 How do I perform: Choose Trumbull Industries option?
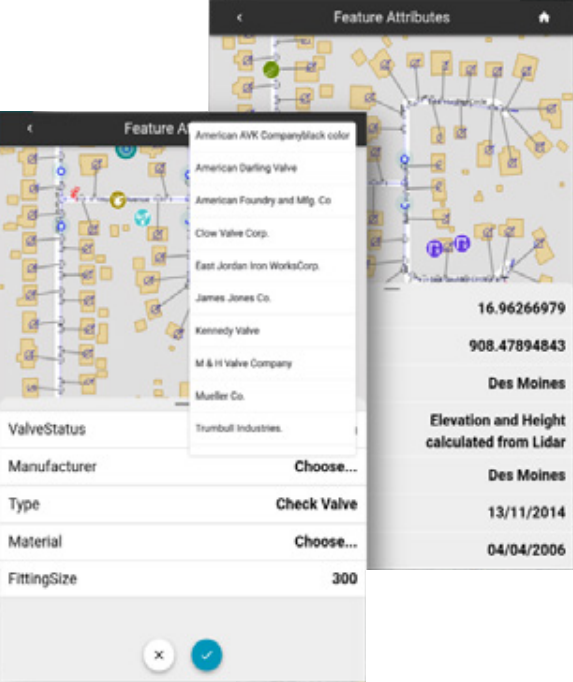(x=272, y=428)
